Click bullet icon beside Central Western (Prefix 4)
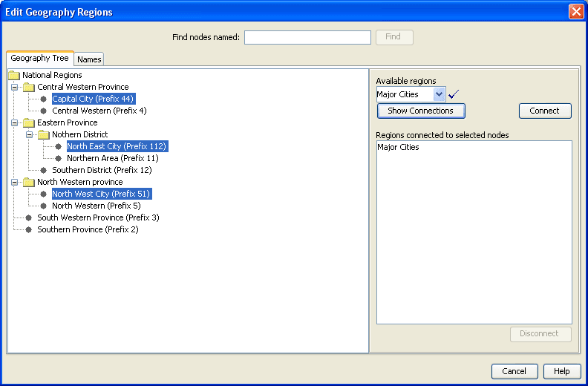588x386 pixels. pos(44,111)
